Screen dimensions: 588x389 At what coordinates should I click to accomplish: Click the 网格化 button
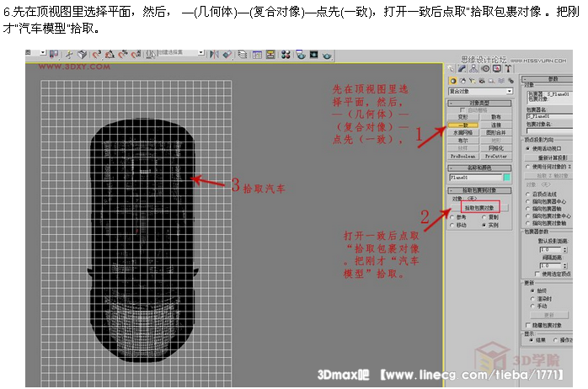(x=496, y=148)
